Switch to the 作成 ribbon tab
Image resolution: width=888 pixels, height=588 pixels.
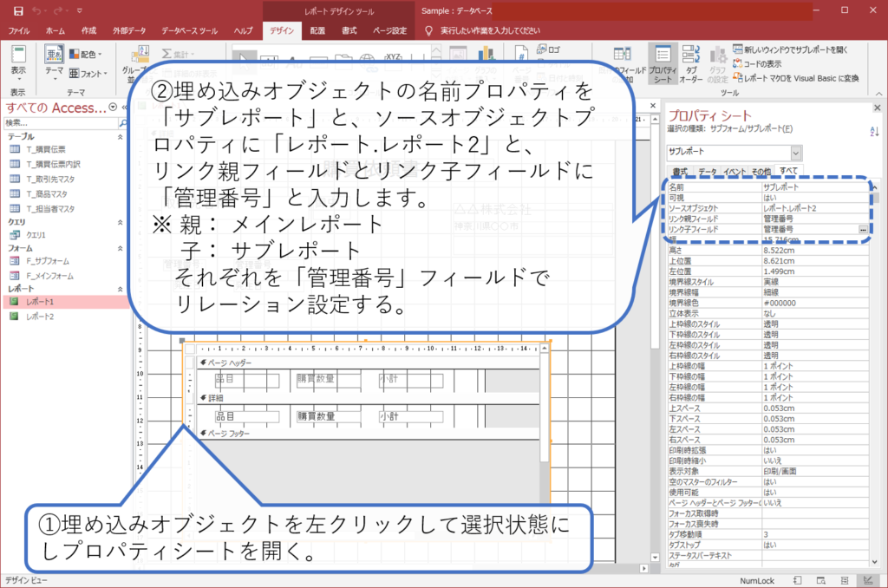pos(88,30)
